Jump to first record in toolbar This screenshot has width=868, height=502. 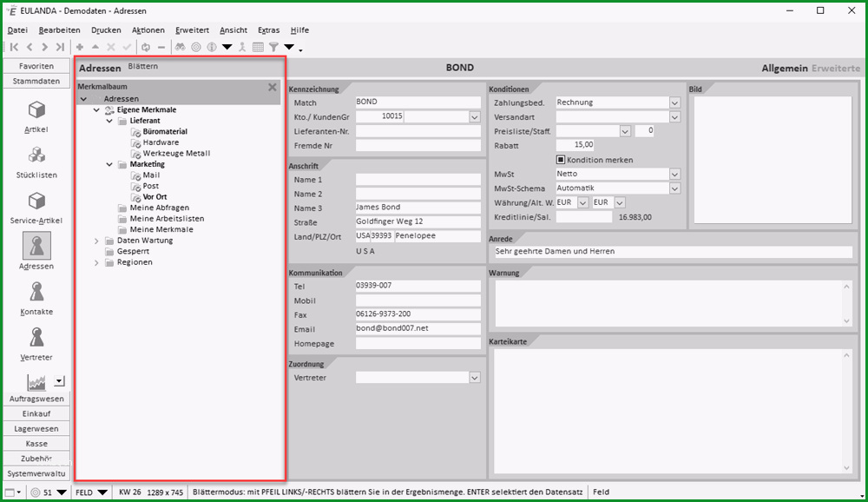(x=15, y=47)
